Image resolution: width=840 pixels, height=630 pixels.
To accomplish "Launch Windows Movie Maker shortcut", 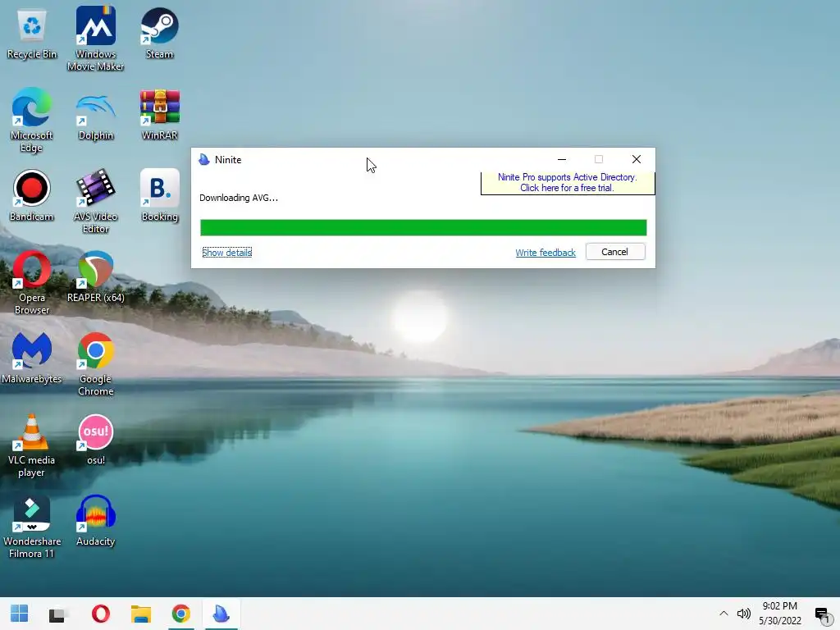I will click(95, 39).
